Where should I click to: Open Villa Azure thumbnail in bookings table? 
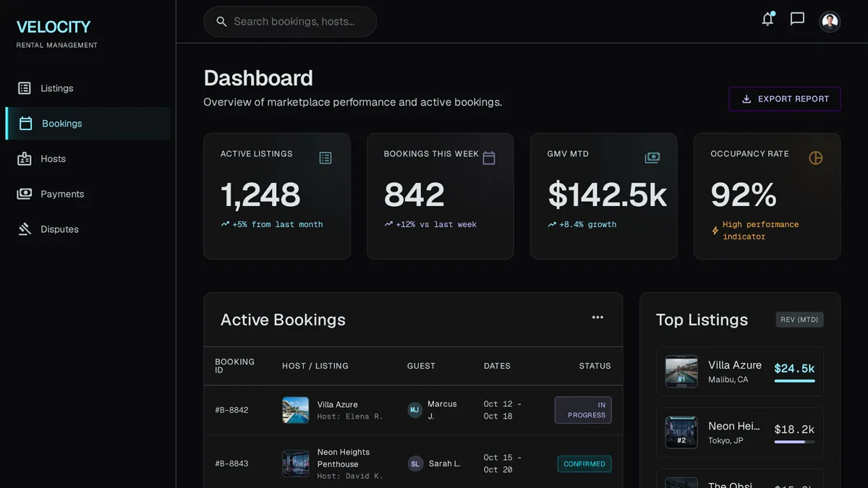click(295, 410)
